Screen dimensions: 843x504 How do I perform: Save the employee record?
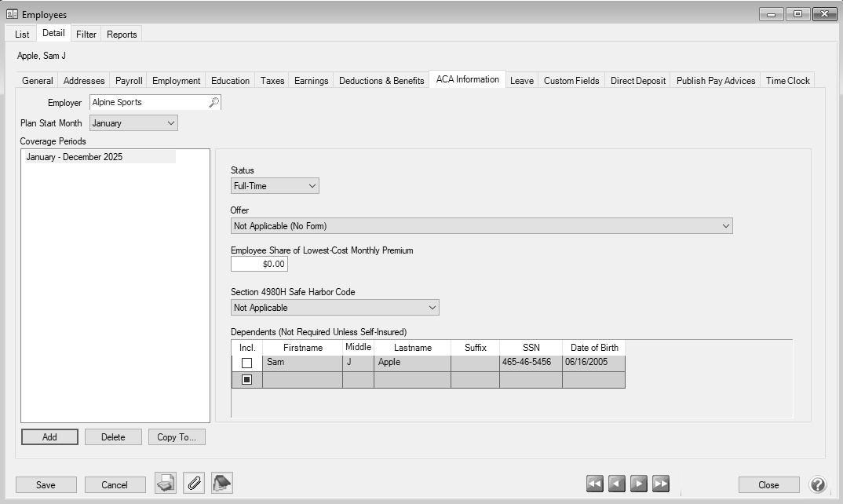click(46, 484)
